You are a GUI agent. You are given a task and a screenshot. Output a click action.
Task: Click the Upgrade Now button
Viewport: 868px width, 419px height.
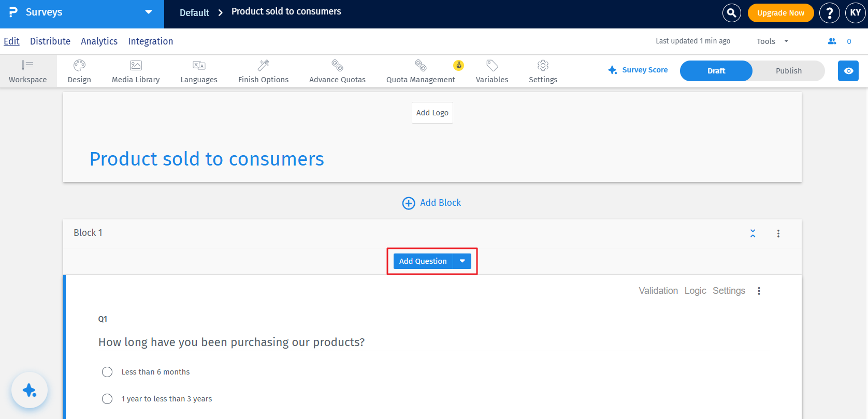780,13
